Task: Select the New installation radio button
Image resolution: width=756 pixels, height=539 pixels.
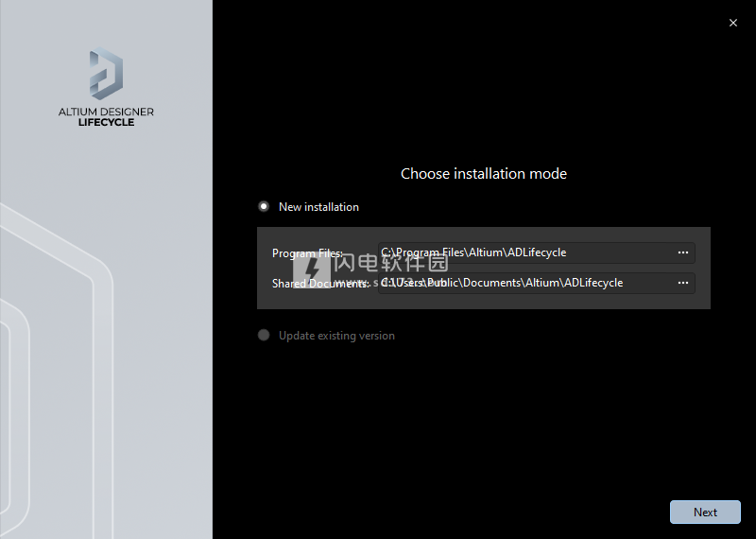Action: click(264, 206)
